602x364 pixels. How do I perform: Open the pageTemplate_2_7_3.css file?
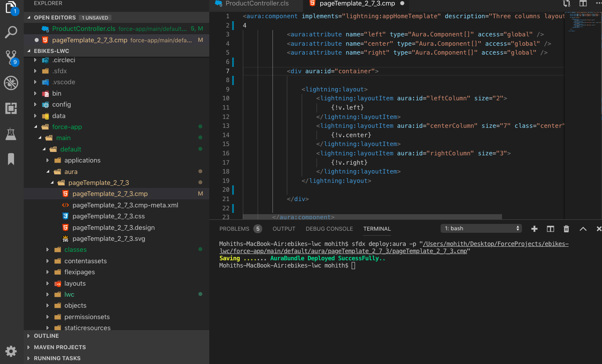tap(109, 216)
